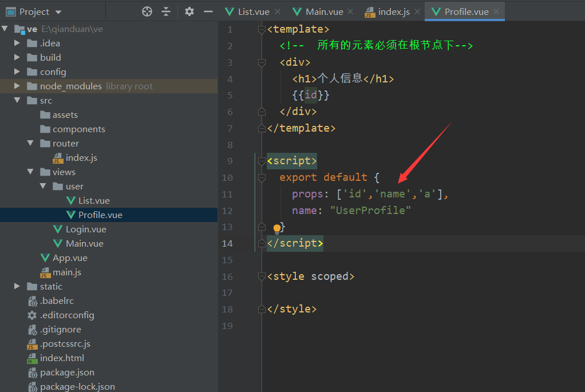Click the Locate/Scroll from Source crosshair icon
This screenshot has width=585, height=392.
pyautogui.click(x=147, y=11)
